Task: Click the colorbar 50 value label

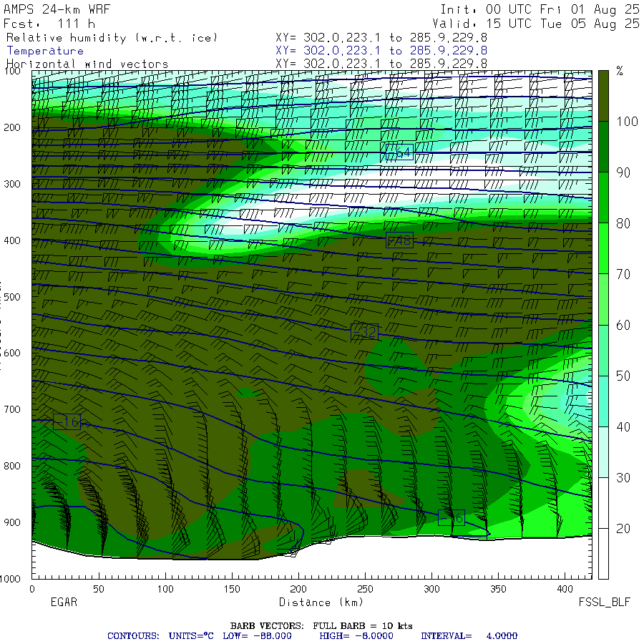Action: pyautogui.click(x=623, y=376)
